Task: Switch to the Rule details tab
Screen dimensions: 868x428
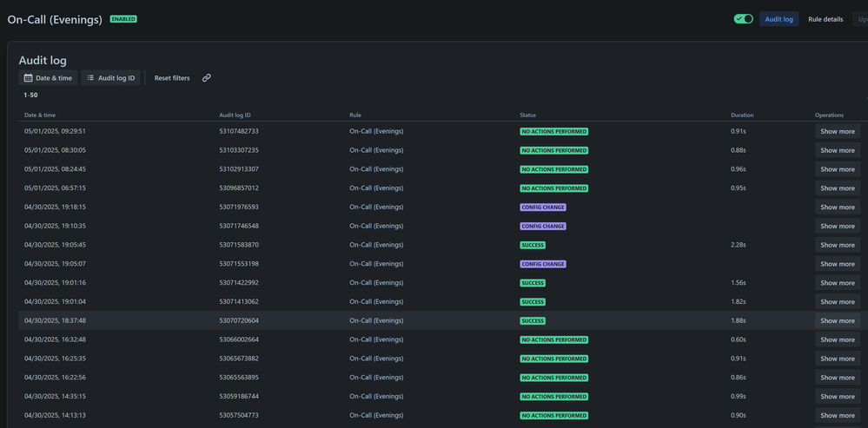Action: (825, 18)
